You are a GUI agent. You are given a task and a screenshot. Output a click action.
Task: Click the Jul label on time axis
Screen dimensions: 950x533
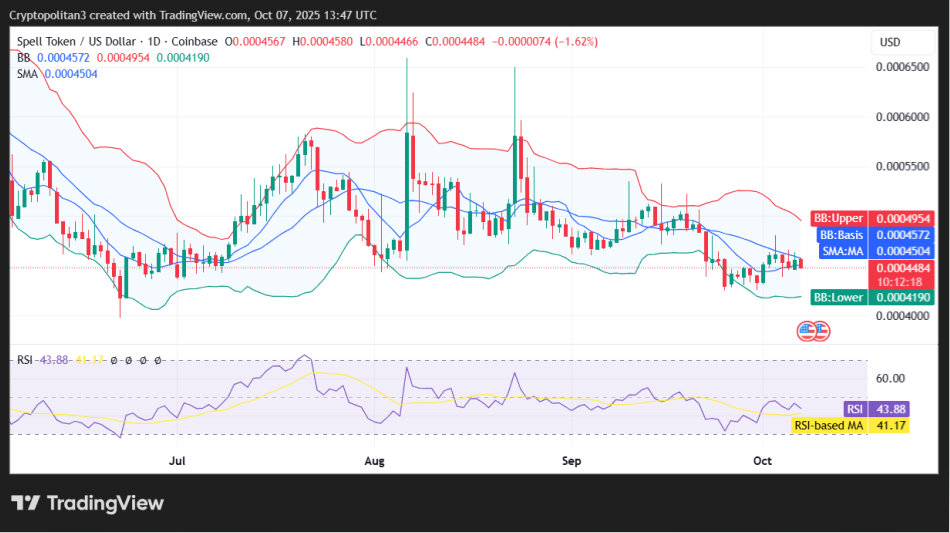click(x=178, y=461)
